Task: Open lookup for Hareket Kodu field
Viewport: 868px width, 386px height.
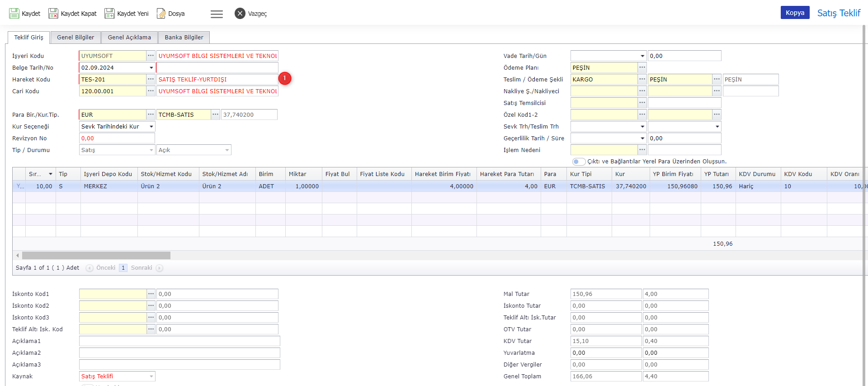Action: point(151,79)
